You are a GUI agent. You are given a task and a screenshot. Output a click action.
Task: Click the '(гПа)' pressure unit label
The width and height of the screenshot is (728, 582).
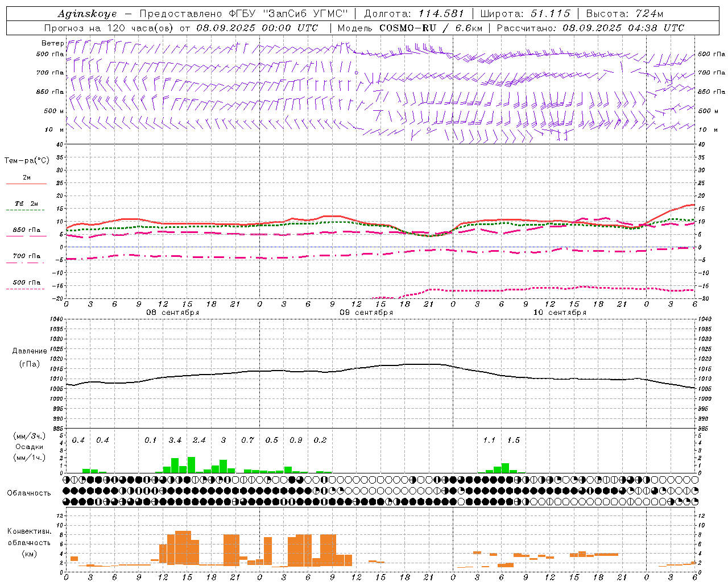[30, 364]
